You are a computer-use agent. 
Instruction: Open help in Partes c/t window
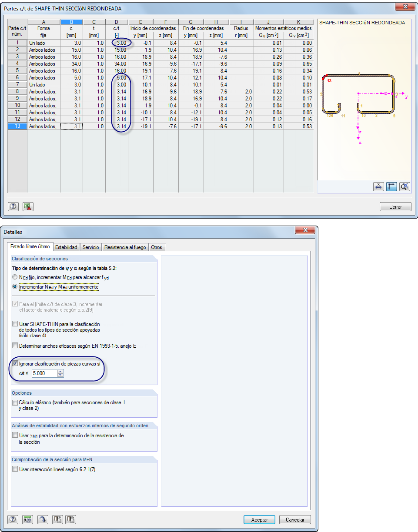click(13, 207)
